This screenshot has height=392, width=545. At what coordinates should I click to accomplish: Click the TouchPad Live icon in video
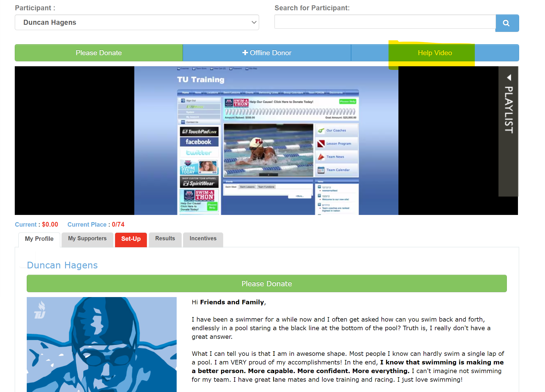[199, 131]
